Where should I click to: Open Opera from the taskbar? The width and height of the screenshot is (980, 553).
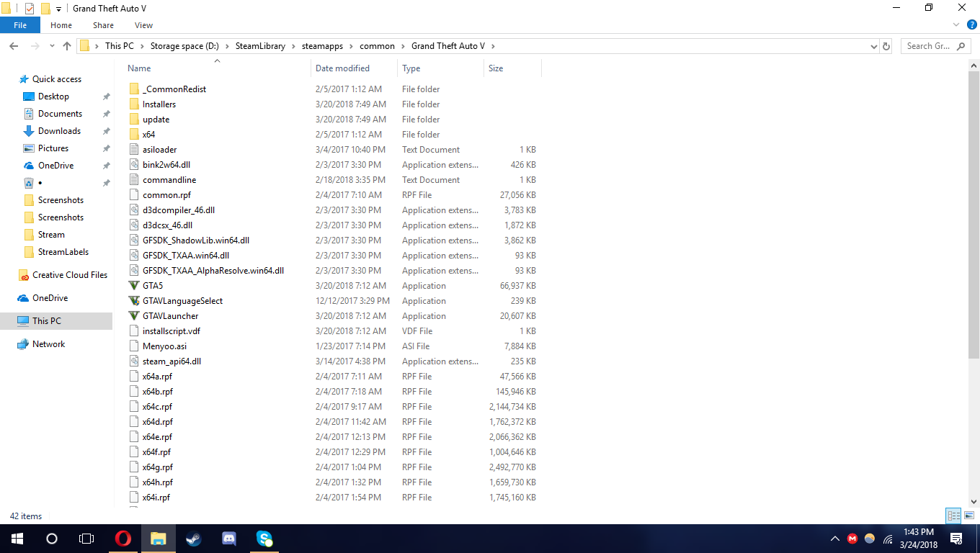[123, 538]
